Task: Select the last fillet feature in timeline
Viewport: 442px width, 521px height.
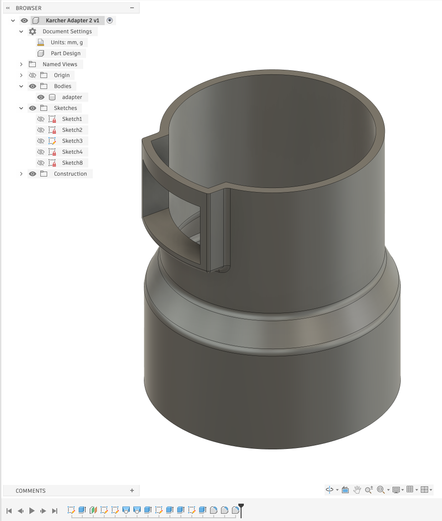Action: 235,510
